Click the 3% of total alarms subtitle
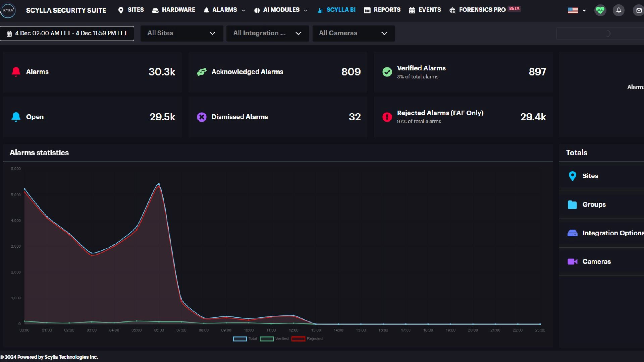The height and width of the screenshot is (362, 644). tap(418, 77)
